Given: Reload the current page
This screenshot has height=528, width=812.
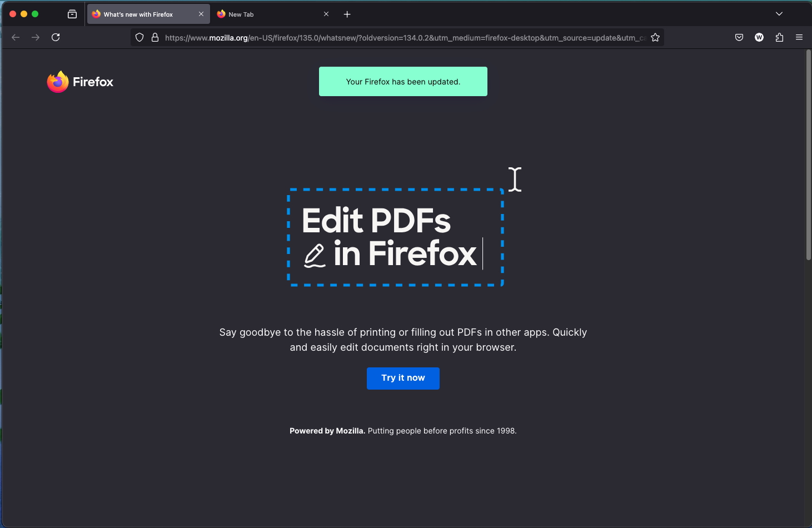Looking at the screenshot, I should [56, 37].
